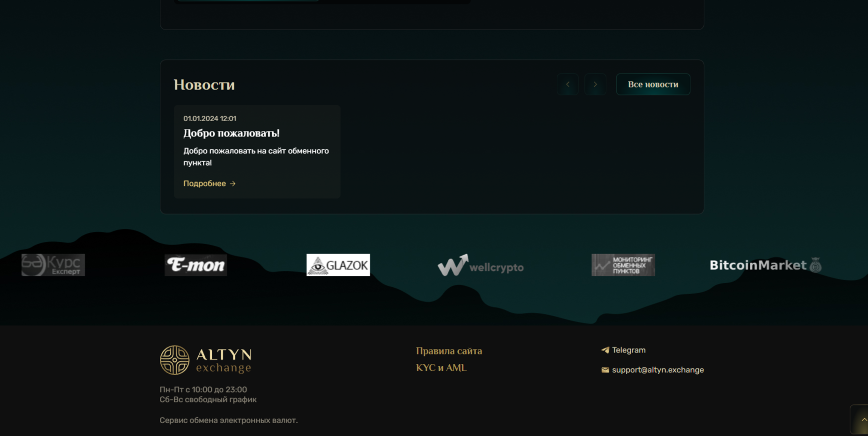This screenshot has height=436, width=868.
Task: Click the scroll-to-top arrow button
Action: click(861, 420)
